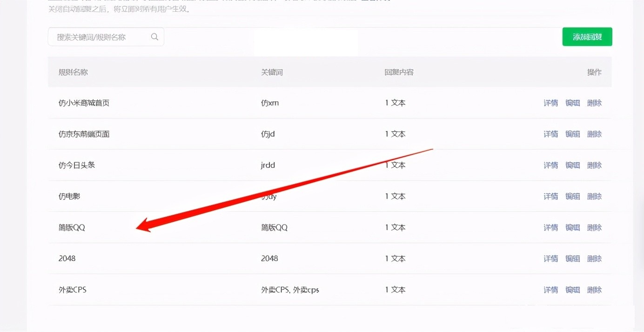
Task: Focus the 搜索关键词/规则名称 search field
Action: 106,37
